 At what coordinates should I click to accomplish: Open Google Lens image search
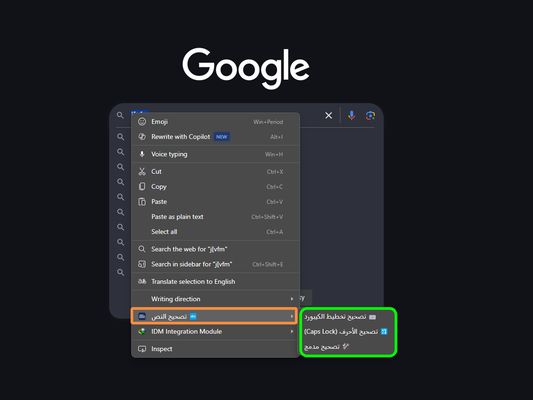point(370,116)
